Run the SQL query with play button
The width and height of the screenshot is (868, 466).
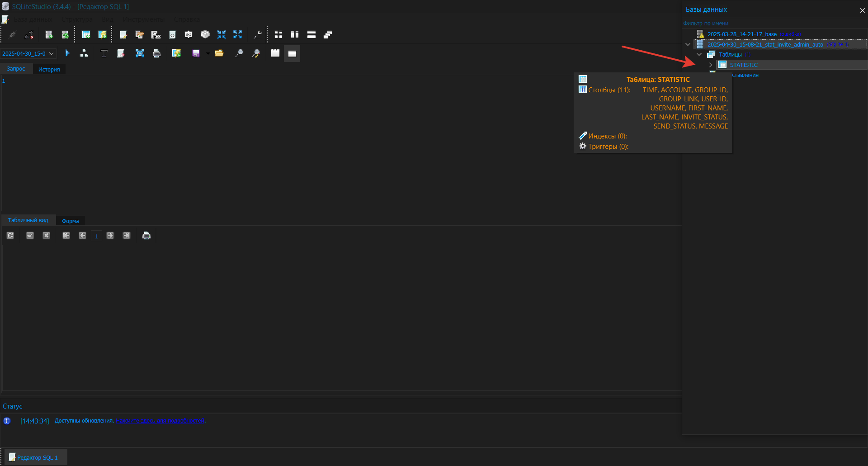point(67,53)
